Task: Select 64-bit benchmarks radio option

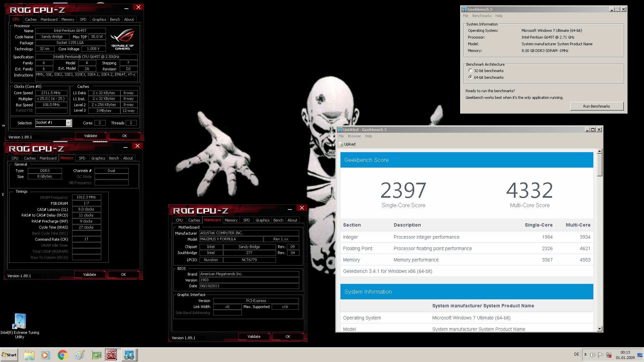Action: (471, 77)
